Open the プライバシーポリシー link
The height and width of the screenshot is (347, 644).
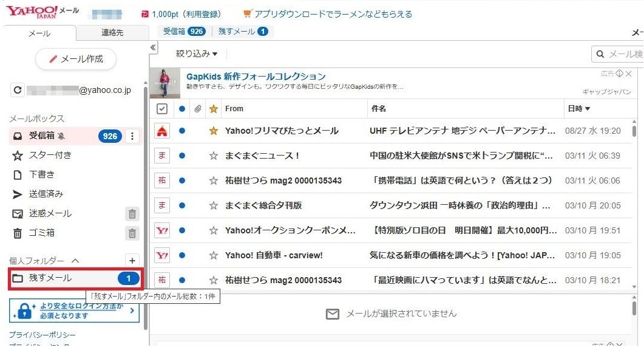pos(42,335)
